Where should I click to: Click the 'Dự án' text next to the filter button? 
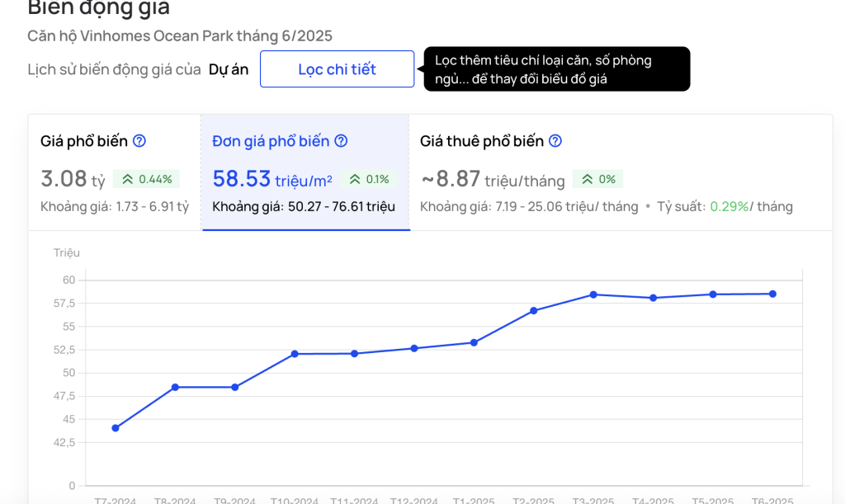[x=229, y=69]
